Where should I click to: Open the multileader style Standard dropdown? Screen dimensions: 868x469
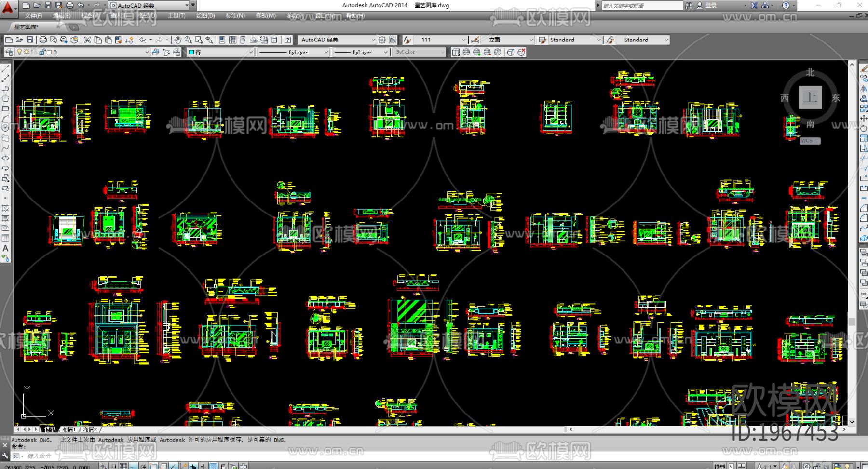coord(643,40)
